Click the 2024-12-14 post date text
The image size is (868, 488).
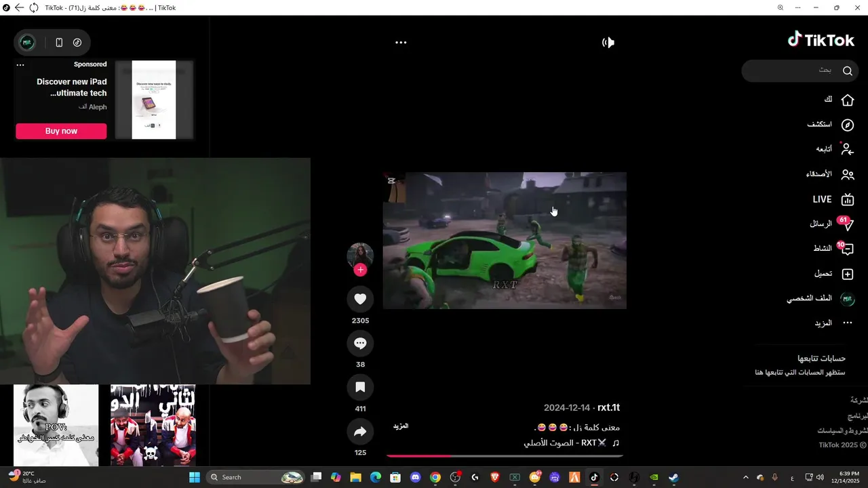click(x=567, y=407)
